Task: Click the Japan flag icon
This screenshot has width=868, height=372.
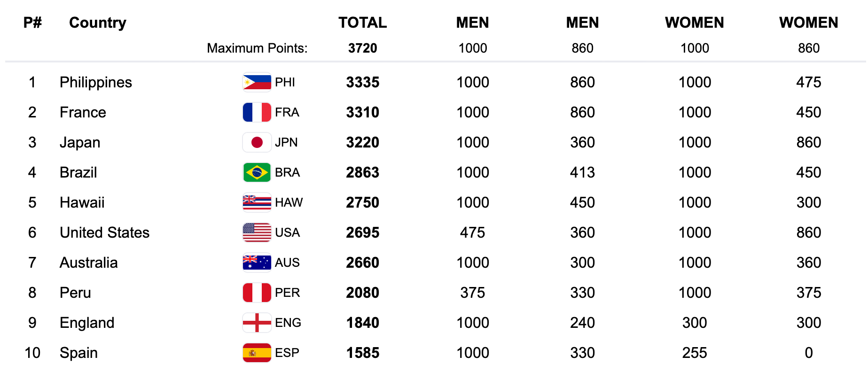Action: coord(257,142)
